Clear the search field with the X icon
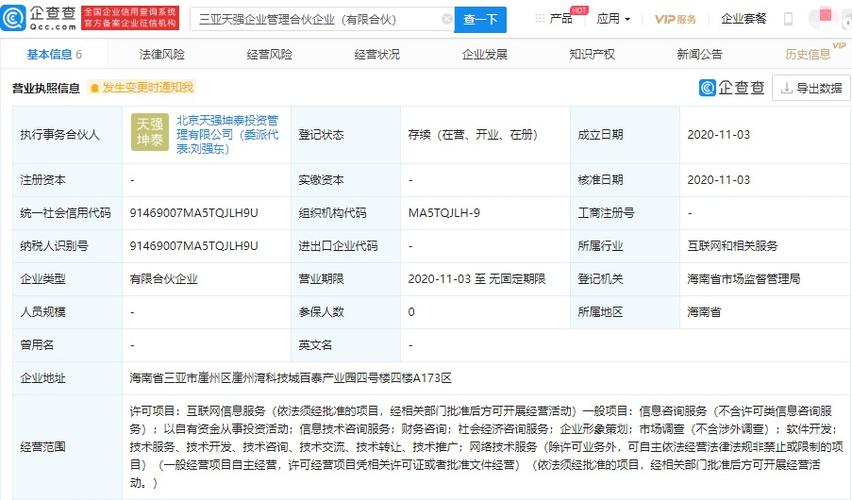The image size is (852, 500). [447, 19]
